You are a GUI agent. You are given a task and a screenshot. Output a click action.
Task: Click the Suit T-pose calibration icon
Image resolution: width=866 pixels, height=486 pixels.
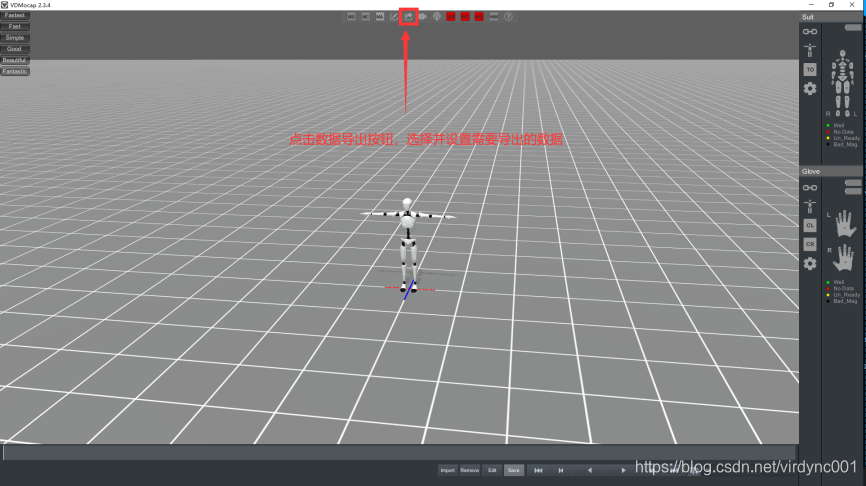pyautogui.click(x=810, y=50)
